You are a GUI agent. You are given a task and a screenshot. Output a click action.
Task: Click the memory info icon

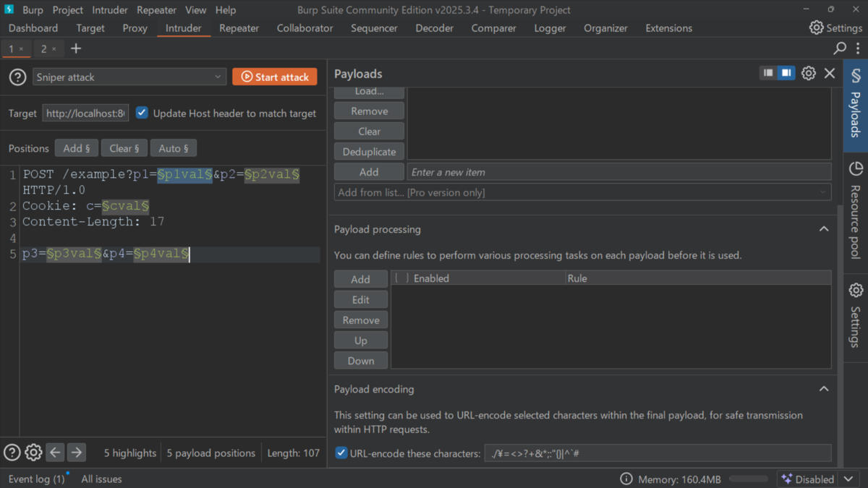point(626,479)
